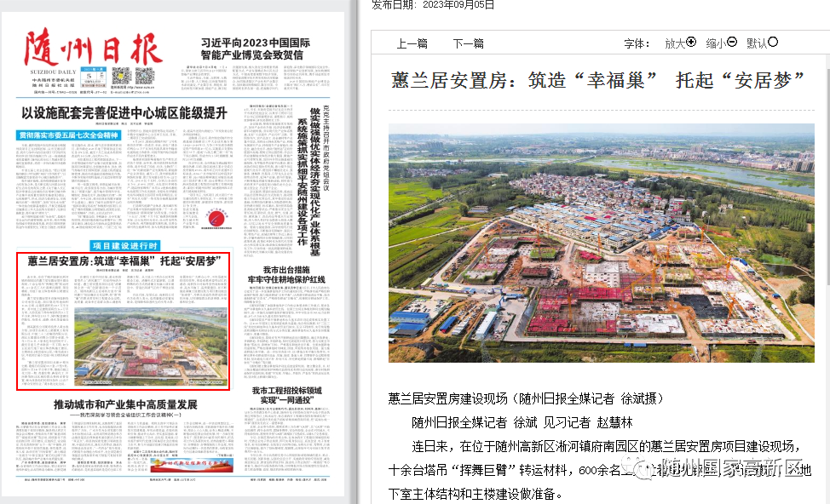Click the 发布日期 2023年09月05日 text
The image size is (830, 504).
tap(433, 5)
